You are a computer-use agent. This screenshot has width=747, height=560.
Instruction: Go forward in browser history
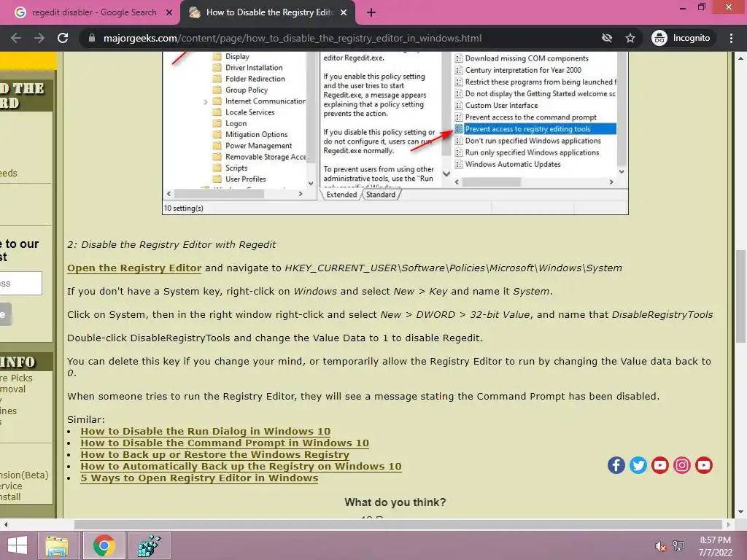pos(39,38)
